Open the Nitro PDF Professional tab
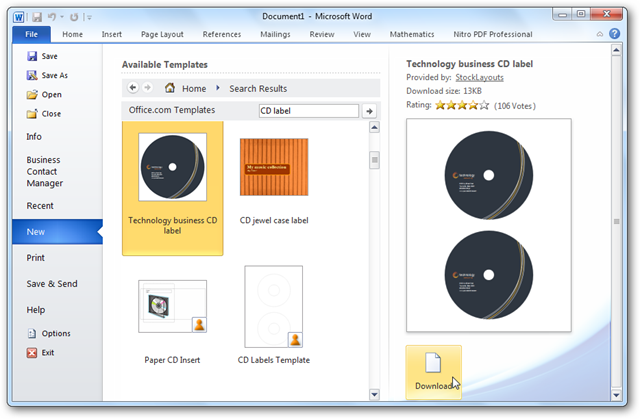 (x=493, y=34)
